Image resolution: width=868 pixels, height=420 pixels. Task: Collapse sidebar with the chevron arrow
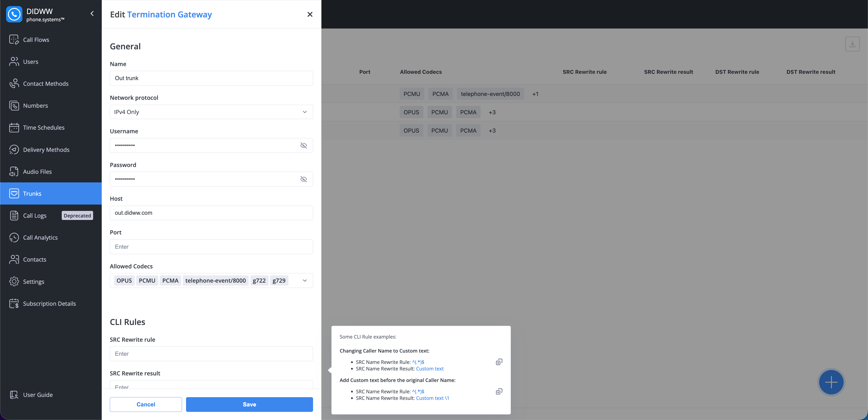pyautogui.click(x=92, y=14)
